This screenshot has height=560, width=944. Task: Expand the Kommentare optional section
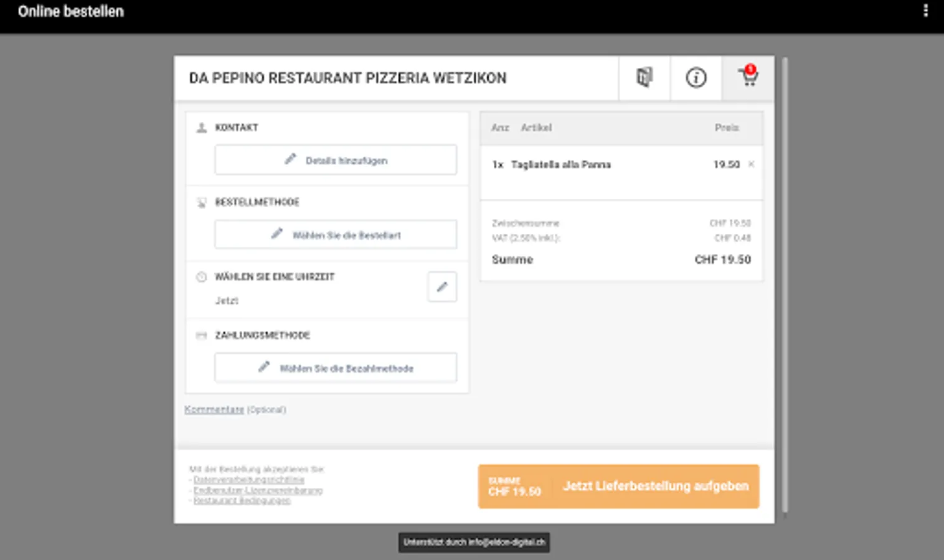(214, 409)
